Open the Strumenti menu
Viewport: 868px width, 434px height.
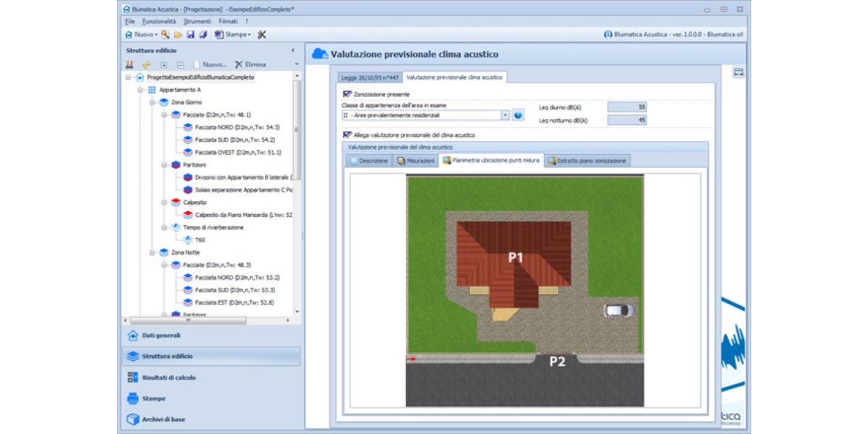tap(197, 22)
